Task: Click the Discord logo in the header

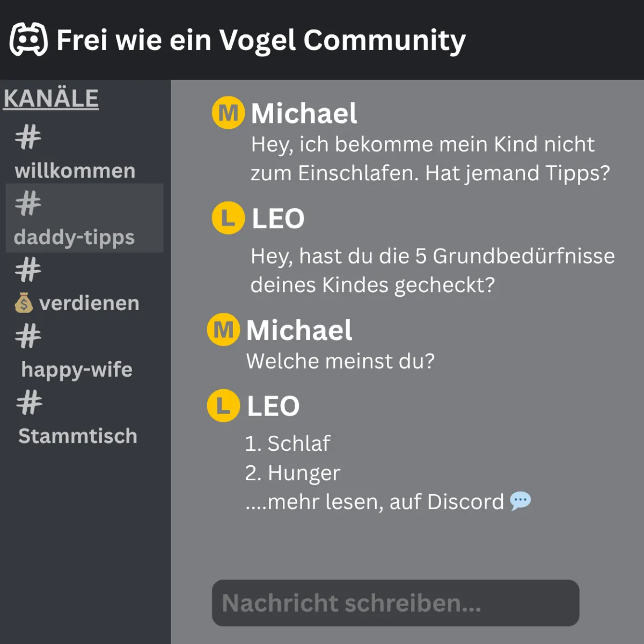Action: click(x=29, y=40)
